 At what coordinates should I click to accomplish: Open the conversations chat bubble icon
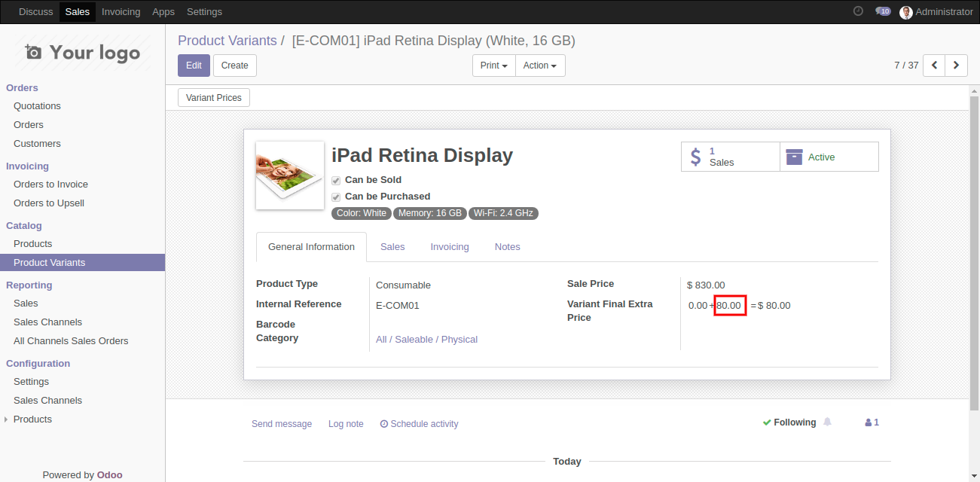point(882,11)
